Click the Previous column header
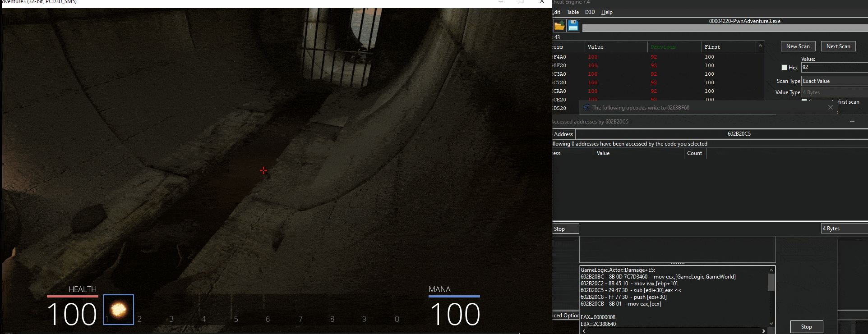This screenshot has height=334, width=868. click(x=675, y=47)
